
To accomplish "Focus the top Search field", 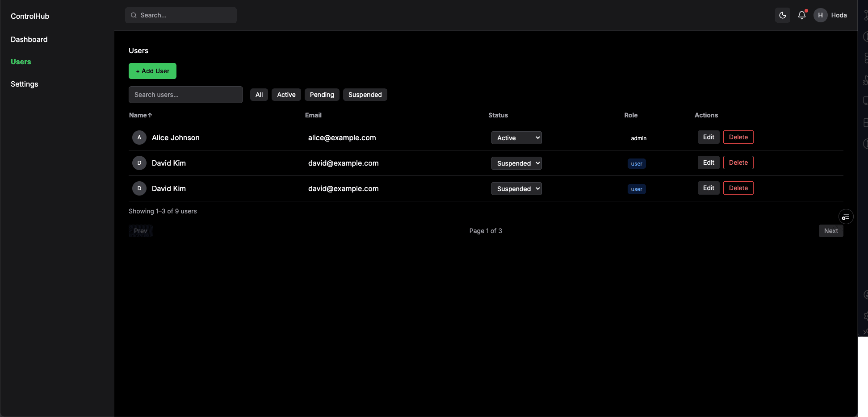I will click(181, 15).
